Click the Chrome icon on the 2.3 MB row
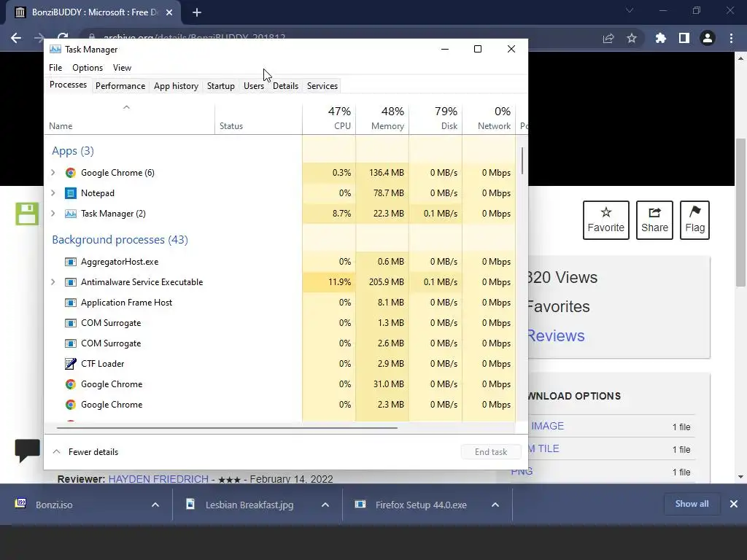This screenshot has width=747, height=560. tap(71, 405)
